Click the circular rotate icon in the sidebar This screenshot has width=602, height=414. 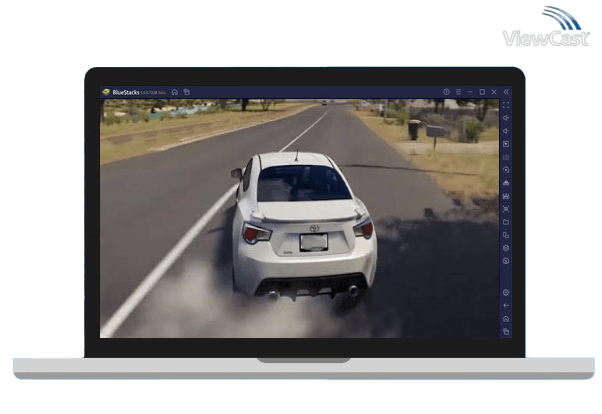[x=506, y=170]
